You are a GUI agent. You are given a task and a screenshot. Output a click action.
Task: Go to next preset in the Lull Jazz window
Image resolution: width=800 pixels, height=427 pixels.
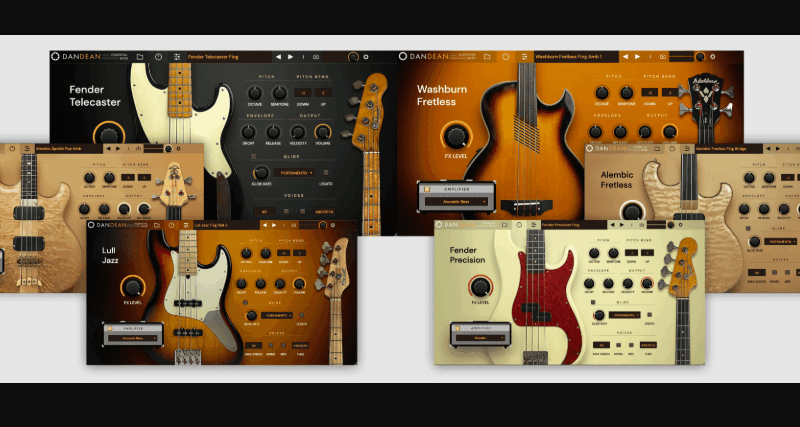pos(274,225)
